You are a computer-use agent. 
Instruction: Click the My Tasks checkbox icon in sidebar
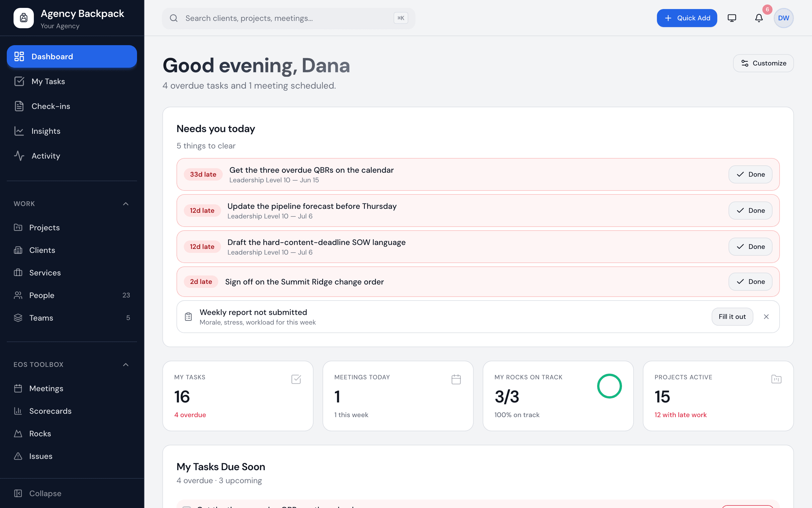point(19,81)
